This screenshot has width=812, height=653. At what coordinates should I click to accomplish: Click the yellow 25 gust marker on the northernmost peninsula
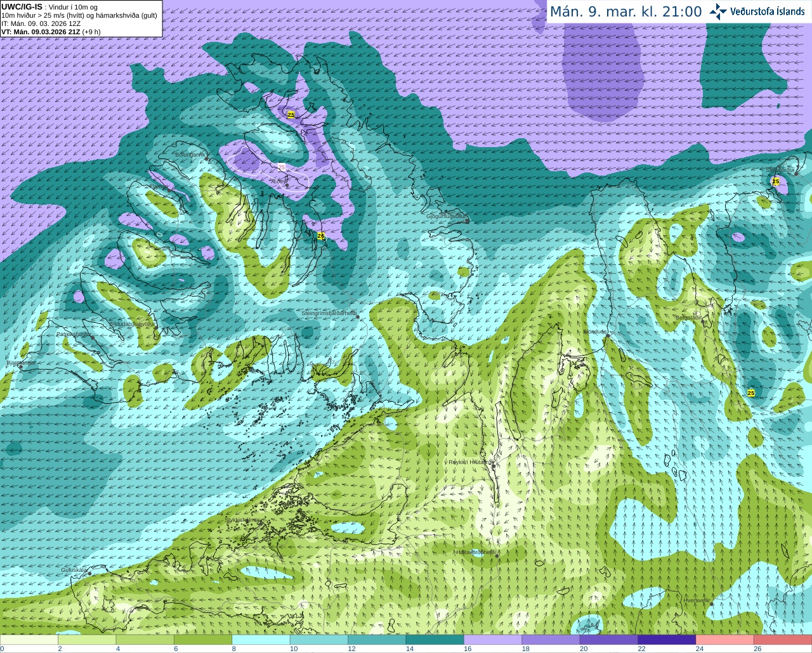[x=291, y=115]
